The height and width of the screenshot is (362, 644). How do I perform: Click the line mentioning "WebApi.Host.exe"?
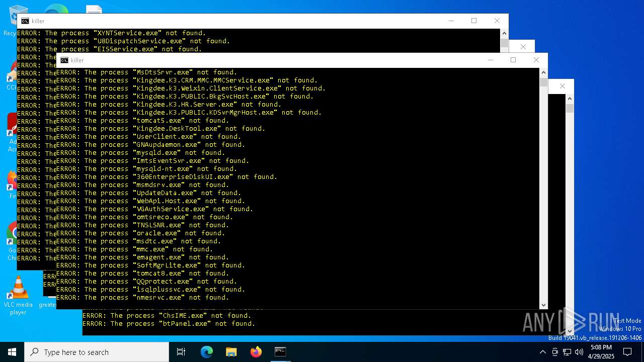[x=150, y=201]
